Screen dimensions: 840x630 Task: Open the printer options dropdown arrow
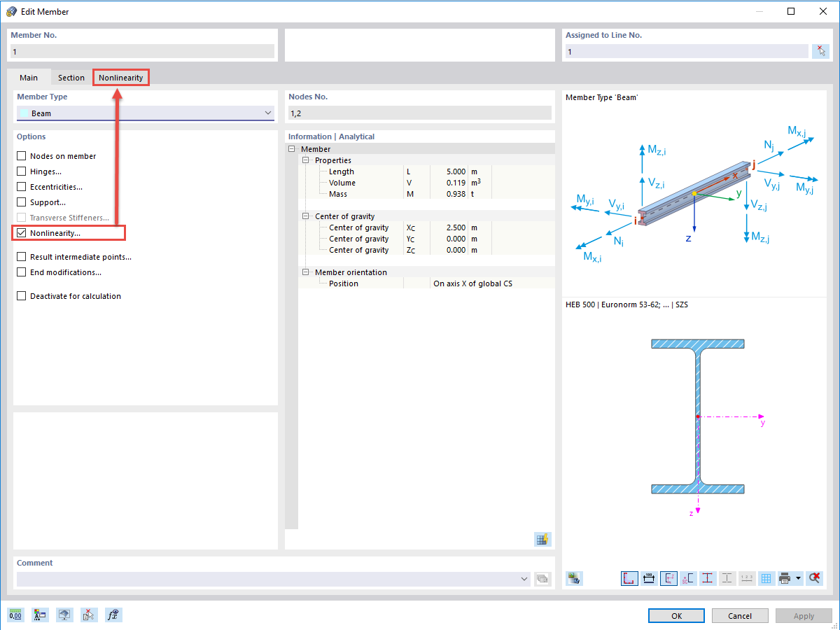coord(799,578)
